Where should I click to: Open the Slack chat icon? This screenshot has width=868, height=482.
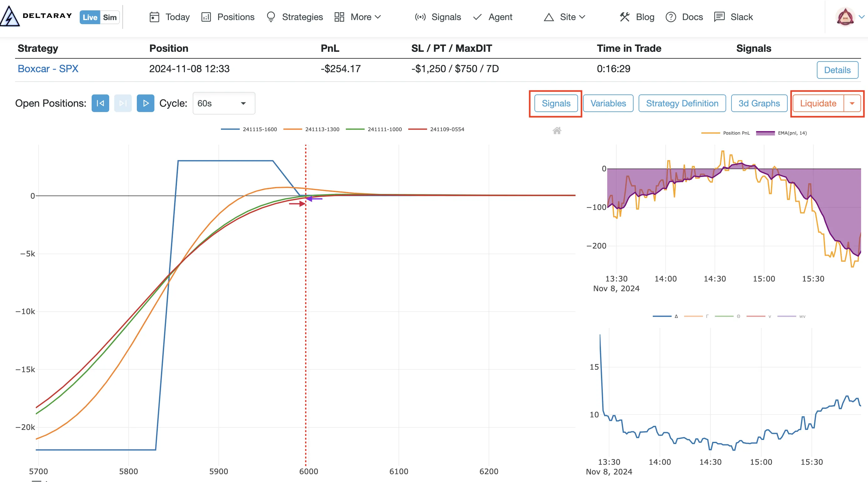pos(719,17)
